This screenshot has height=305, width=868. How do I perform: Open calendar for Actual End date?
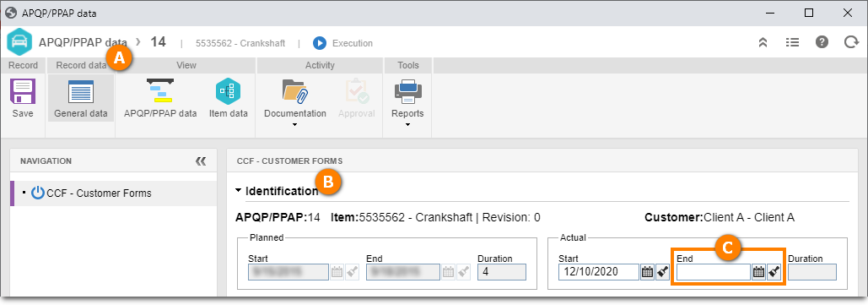click(x=758, y=272)
